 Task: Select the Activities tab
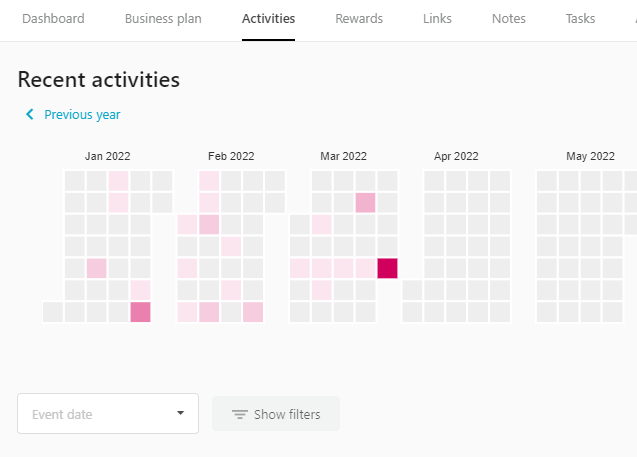268,19
